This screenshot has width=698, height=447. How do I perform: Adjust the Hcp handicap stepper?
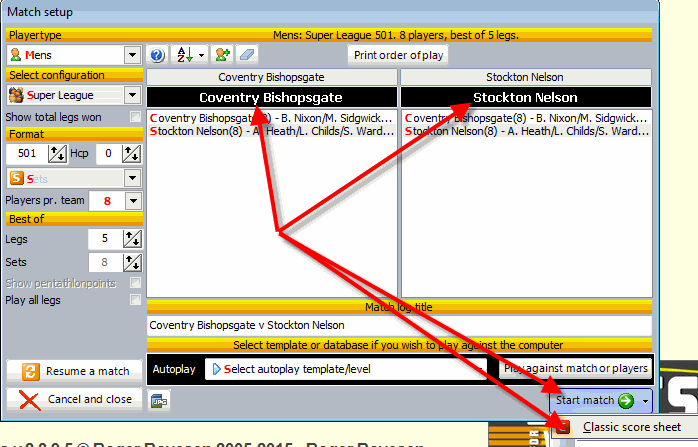click(129, 153)
